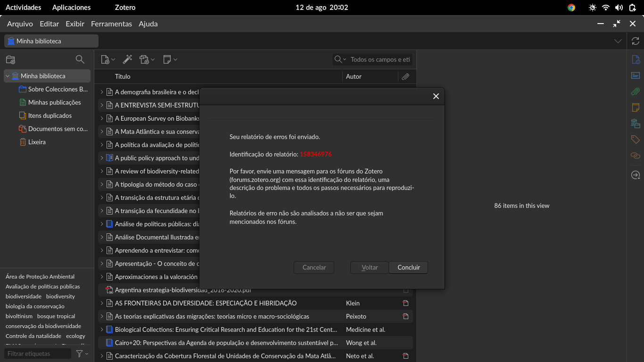Open Libraries and Collections pane icon
This screenshot has height=362, width=644.
(636, 123)
